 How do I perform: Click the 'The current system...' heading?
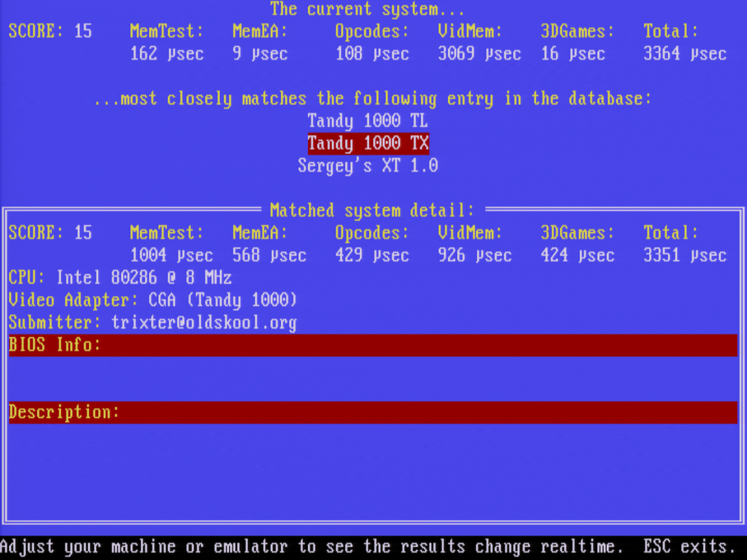click(x=368, y=9)
